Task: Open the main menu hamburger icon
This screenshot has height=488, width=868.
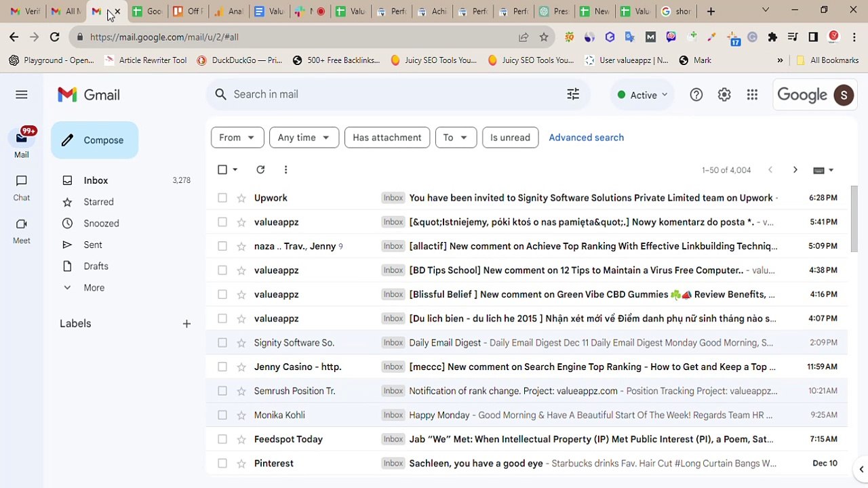Action: (x=22, y=95)
